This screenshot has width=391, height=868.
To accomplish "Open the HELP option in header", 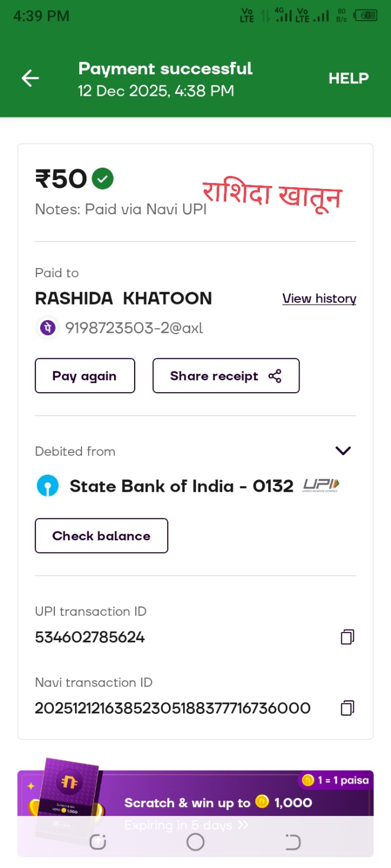I will click(x=348, y=79).
